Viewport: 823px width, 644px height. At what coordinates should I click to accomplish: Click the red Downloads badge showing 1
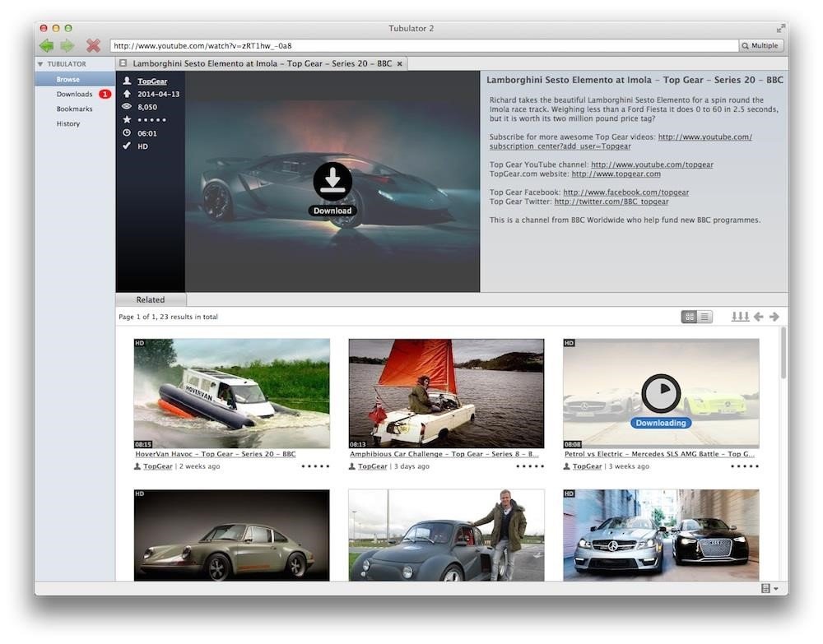coord(105,94)
